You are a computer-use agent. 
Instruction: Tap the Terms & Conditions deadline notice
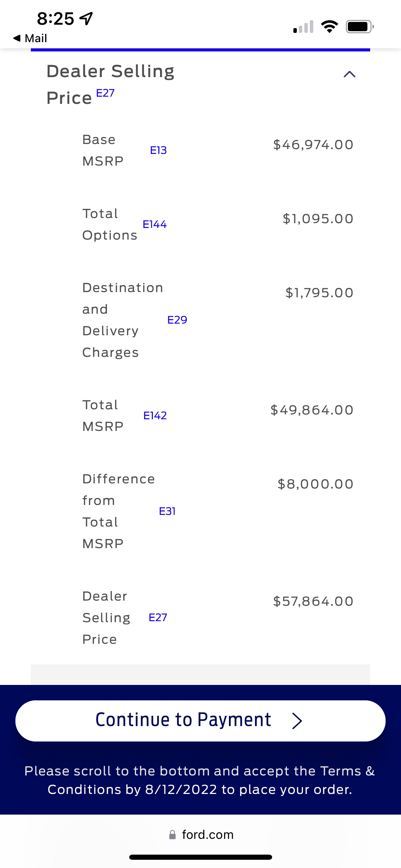coord(200,780)
